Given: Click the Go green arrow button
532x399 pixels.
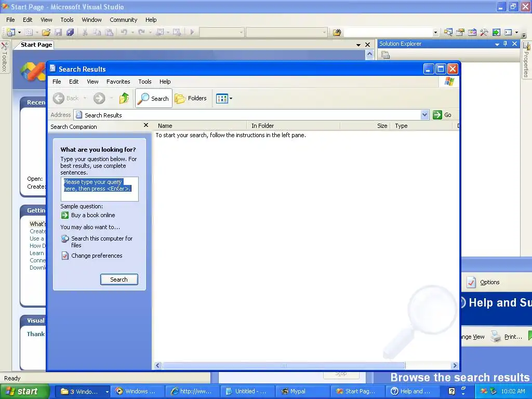Looking at the screenshot, I should point(437,115).
